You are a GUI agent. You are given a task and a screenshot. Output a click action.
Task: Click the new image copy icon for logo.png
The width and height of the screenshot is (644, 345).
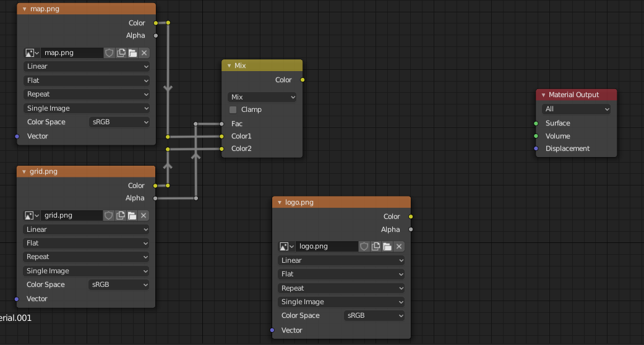376,247
